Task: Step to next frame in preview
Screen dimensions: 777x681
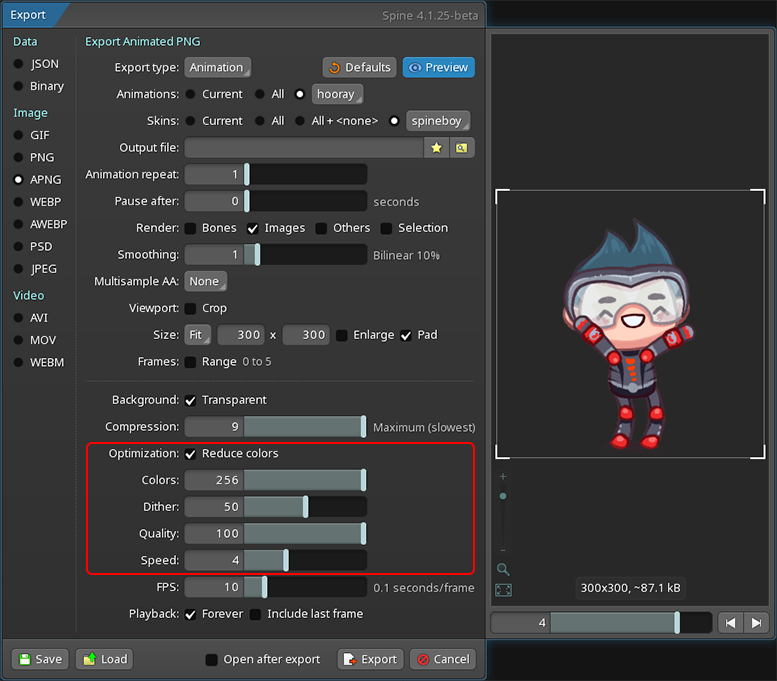Action: point(757,623)
